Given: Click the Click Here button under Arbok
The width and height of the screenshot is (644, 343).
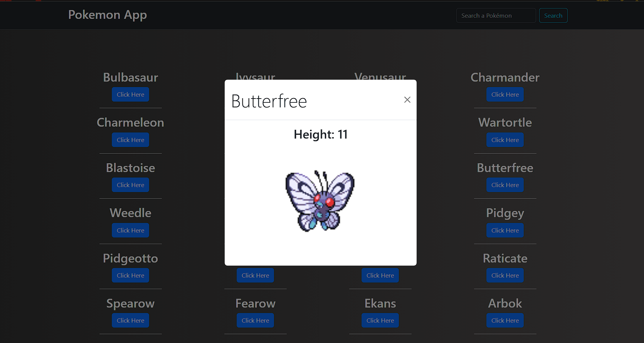Looking at the screenshot, I should point(505,320).
